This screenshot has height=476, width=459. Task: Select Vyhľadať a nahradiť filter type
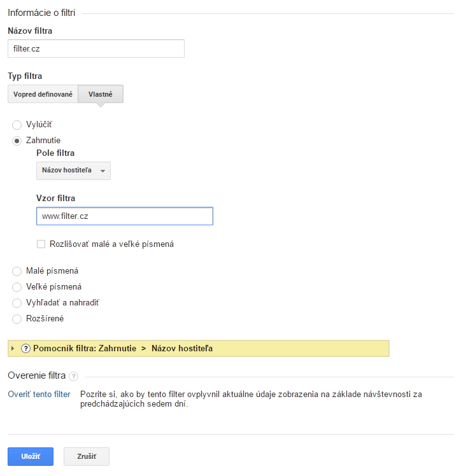[17, 303]
